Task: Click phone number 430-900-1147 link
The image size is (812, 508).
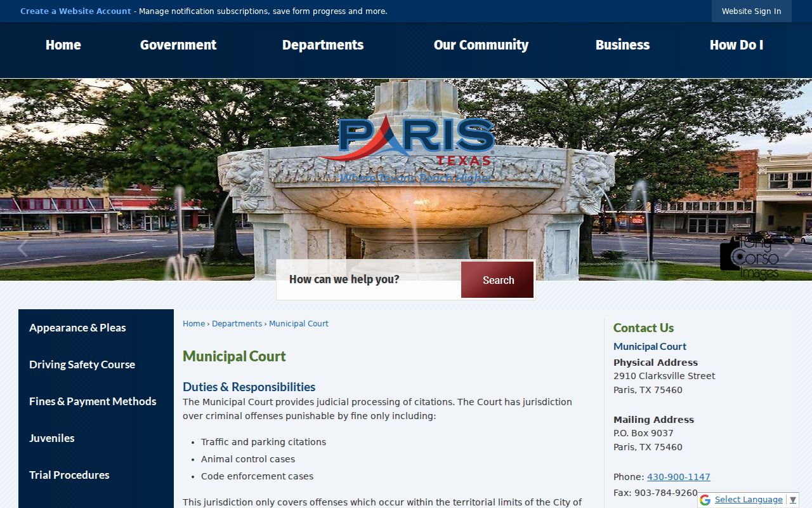Action: pos(678,477)
